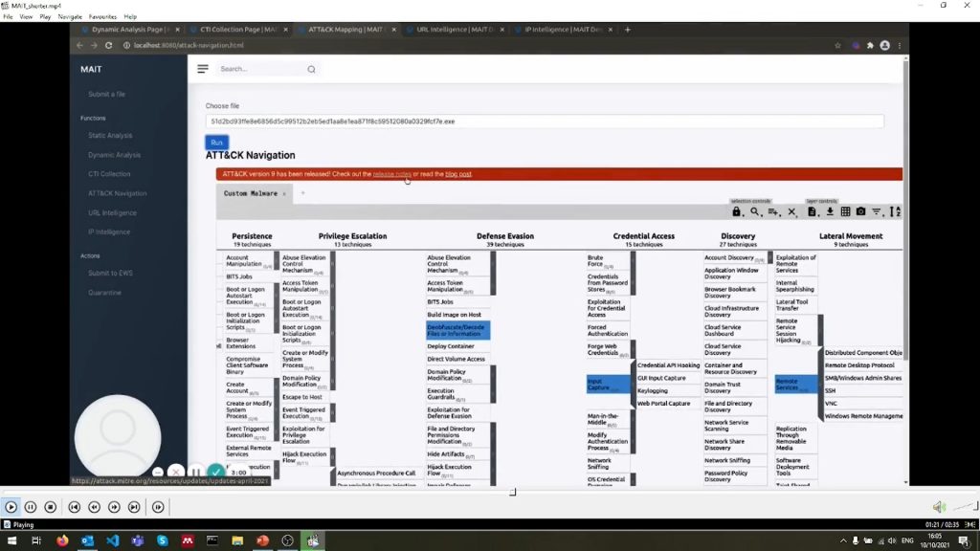Open browser extensions puzzle icon
The width and height of the screenshot is (980, 551).
(870, 45)
